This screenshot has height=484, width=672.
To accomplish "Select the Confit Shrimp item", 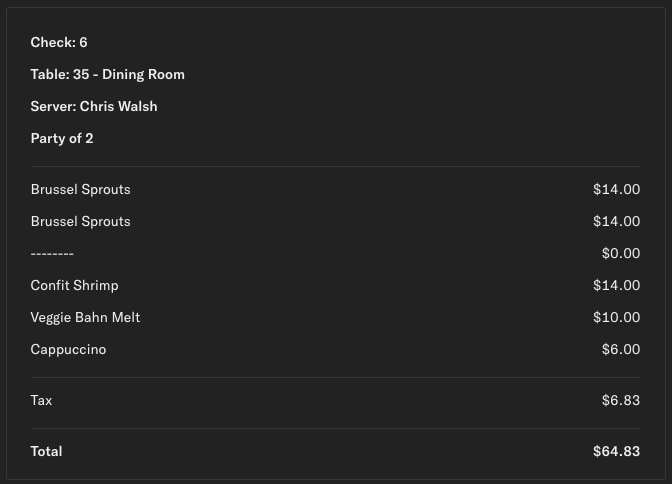I will tap(74, 285).
